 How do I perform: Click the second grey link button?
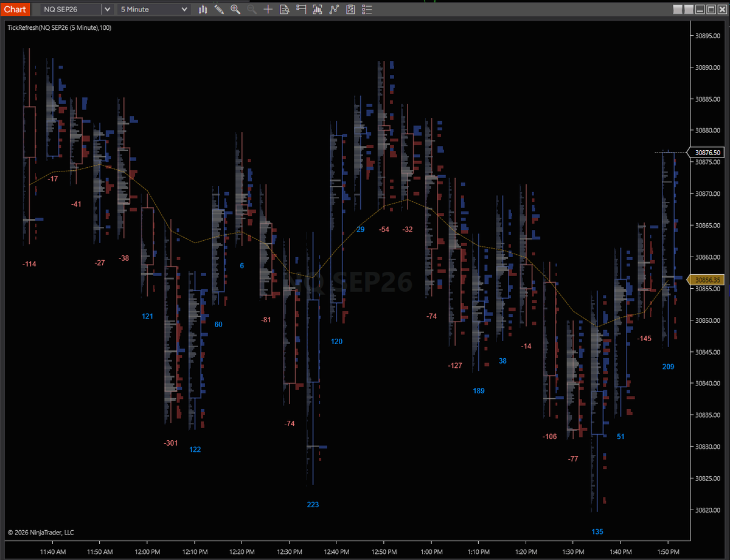click(689, 9)
